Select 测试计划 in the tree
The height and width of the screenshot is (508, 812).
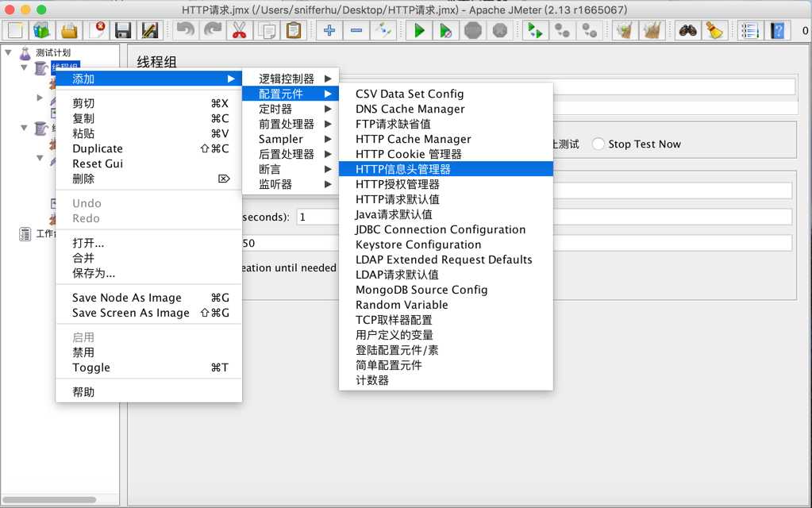(x=53, y=52)
